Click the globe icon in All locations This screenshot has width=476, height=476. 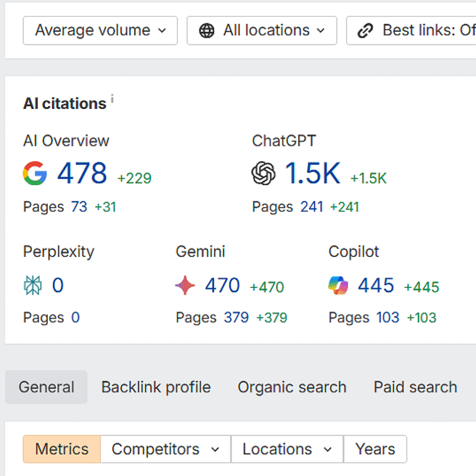[207, 31]
